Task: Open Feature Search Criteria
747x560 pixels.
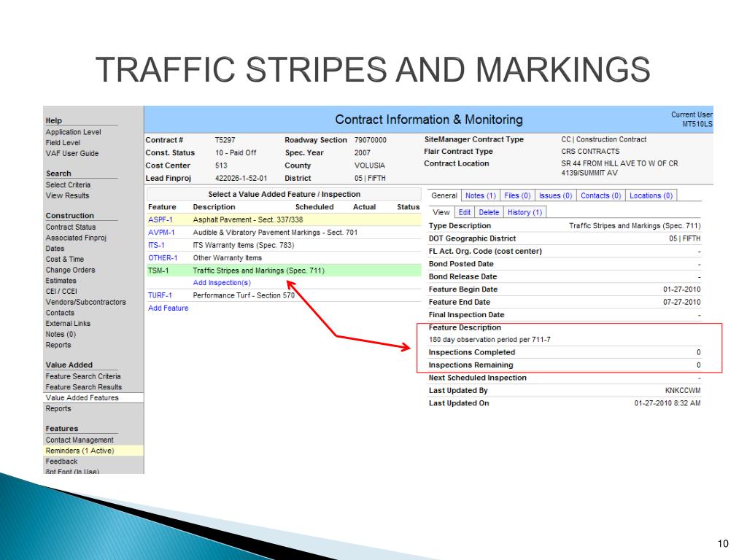Action: pos(83,376)
